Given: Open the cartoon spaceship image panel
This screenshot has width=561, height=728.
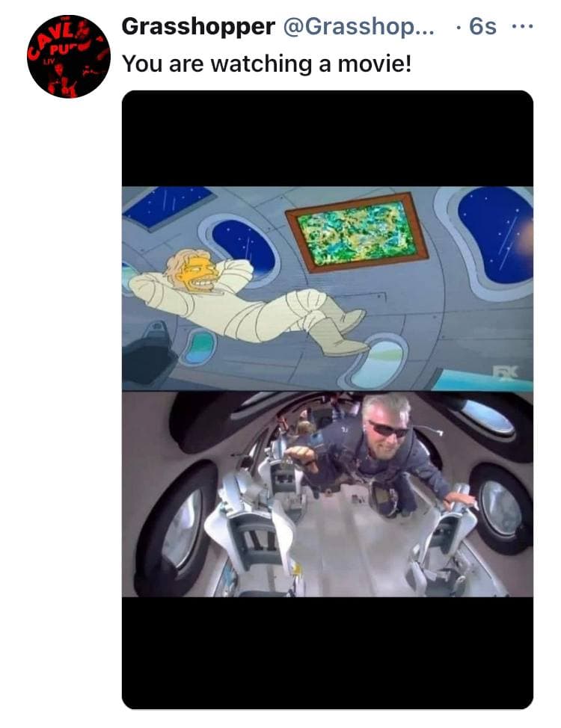Looking at the screenshot, I should pyautogui.click(x=327, y=289).
